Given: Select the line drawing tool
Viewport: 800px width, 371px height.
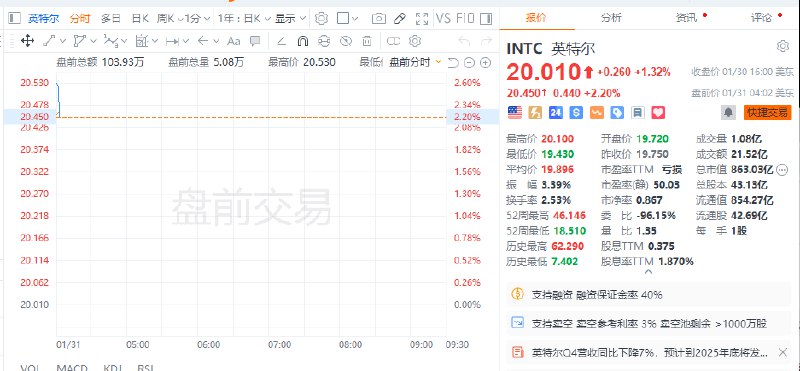Looking at the screenshot, I should [49, 41].
